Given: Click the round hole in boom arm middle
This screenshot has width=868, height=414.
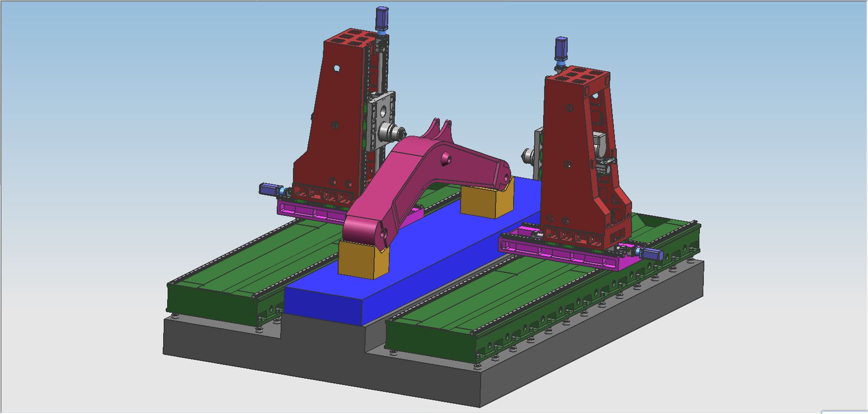Looking at the screenshot, I should coord(446,158).
